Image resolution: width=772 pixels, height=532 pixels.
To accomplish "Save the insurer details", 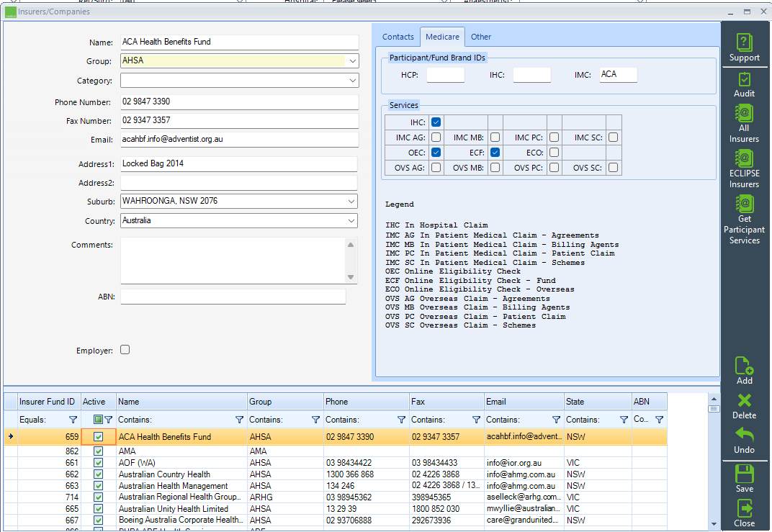I will 744,479.
